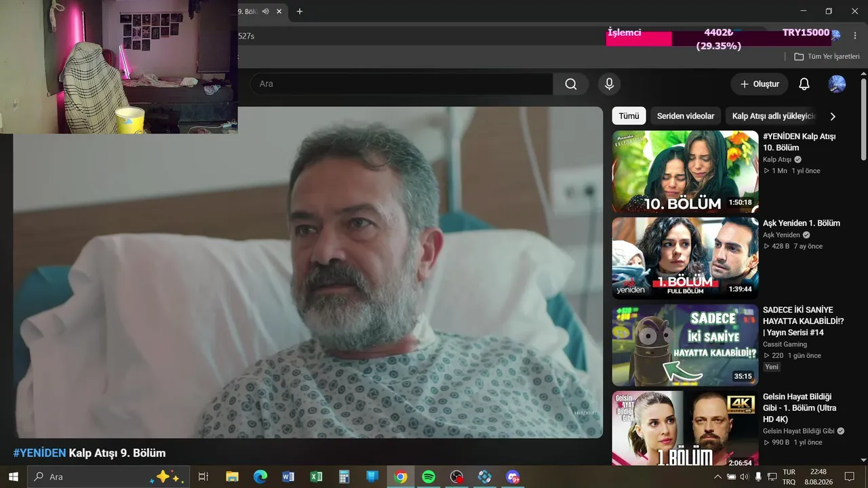
Task: Open the Gelsin Hayat Bildiği Gibi thumbnail
Action: click(686, 428)
